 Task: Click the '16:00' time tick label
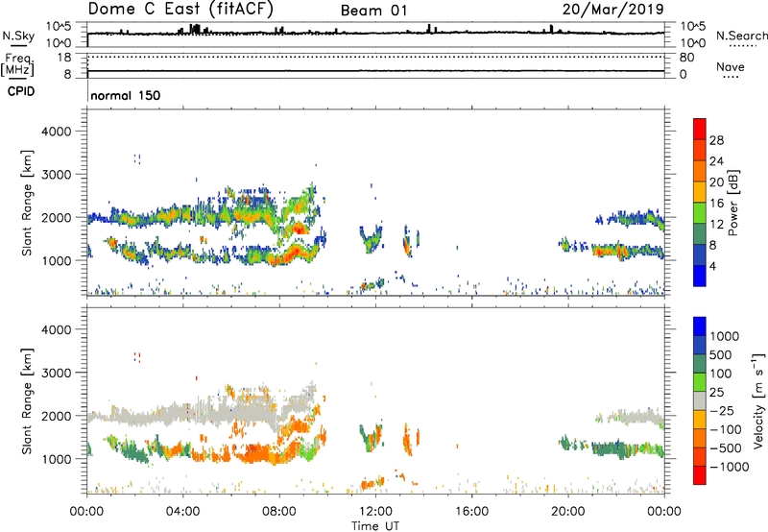[x=471, y=512]
